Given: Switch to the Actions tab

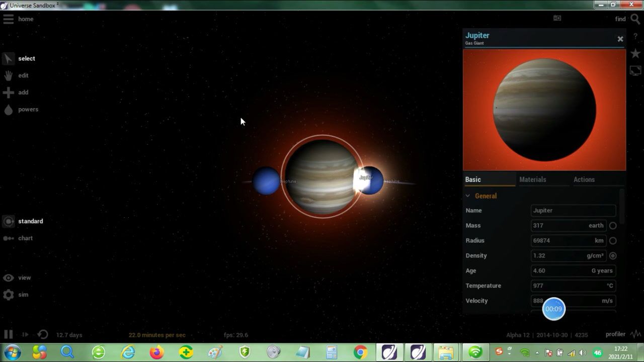Looking at the screenshot, I should pyautogui.click(x=584, y=179).
